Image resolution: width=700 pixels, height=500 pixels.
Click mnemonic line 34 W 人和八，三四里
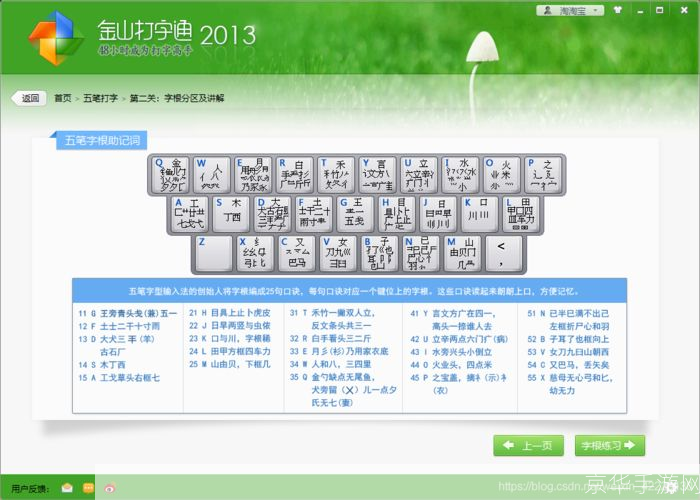330,364
